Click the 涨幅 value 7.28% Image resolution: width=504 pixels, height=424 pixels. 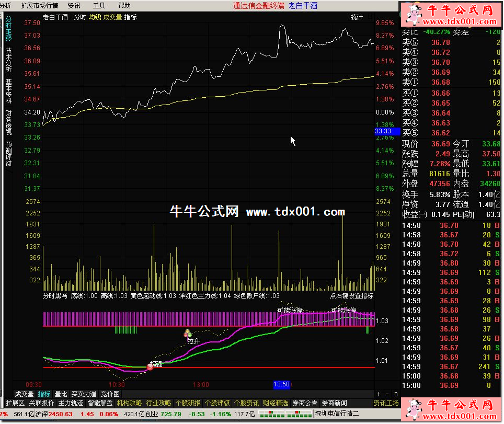click(440, 164)
